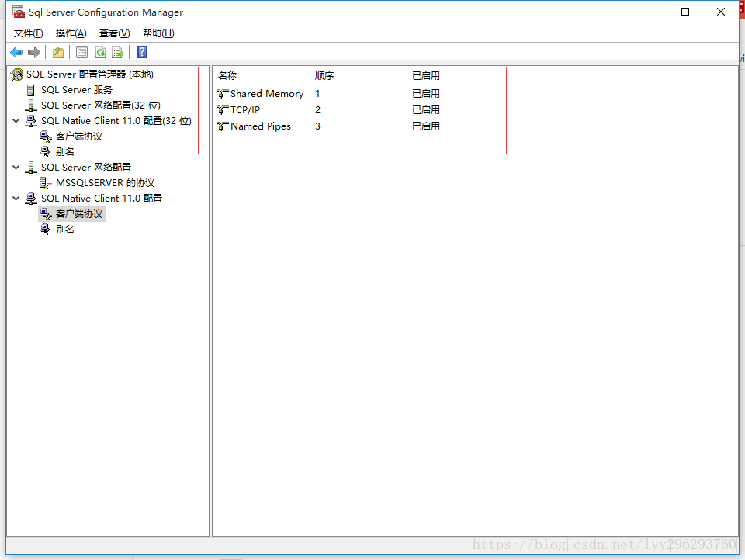This screenshot has height=560, width=745.
Task: Click order value 3 for Named Pipes
Action: pyautogui.click(x=317, y=126)
